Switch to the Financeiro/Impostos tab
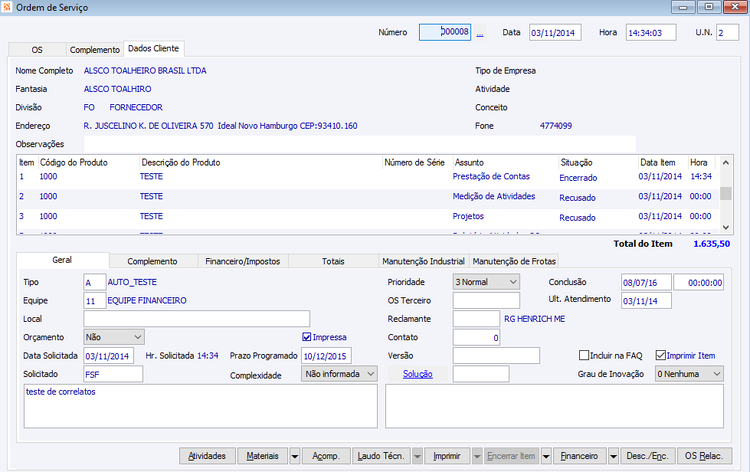 (243, 261)
